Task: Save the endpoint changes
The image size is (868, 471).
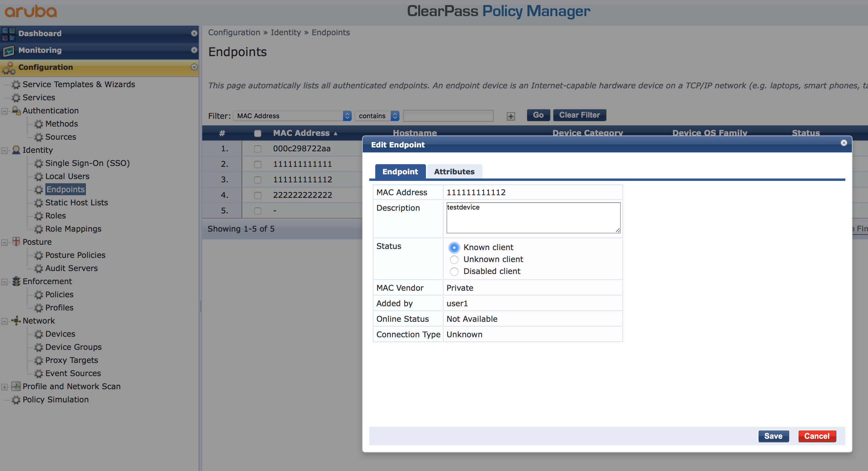Action: tap(773, 436)
